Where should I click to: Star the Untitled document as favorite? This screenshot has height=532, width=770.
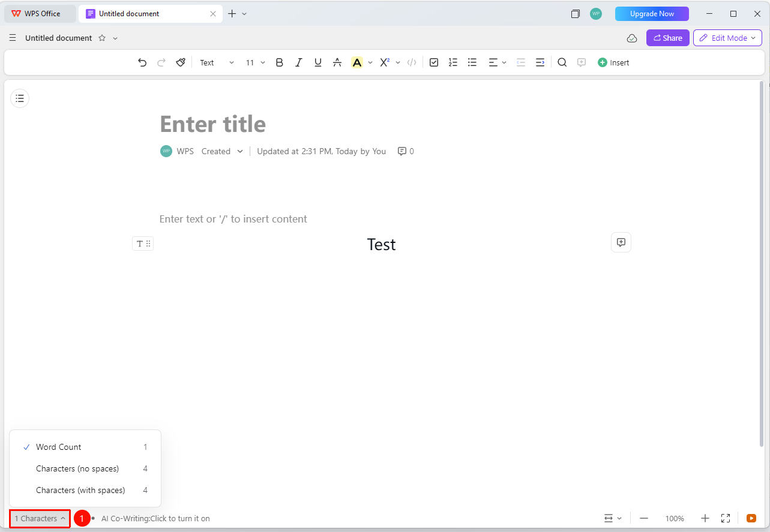(x=102, y=38)
